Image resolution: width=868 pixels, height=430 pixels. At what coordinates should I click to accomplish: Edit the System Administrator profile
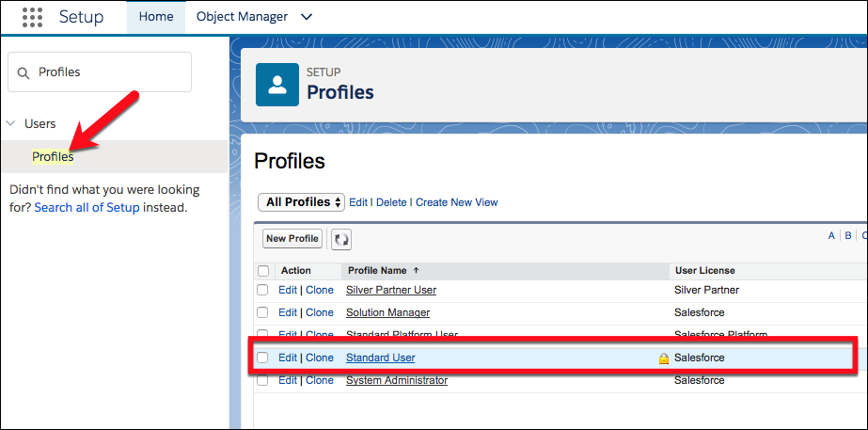coord(288,381)
